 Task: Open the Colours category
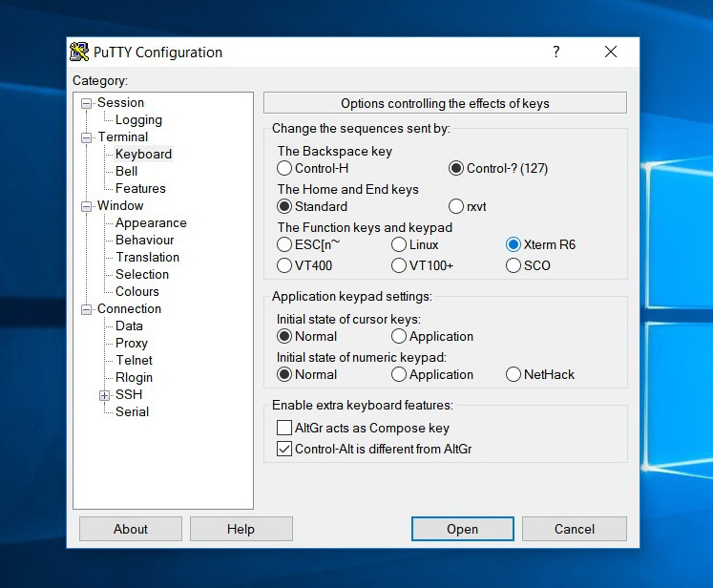[136, 291]
